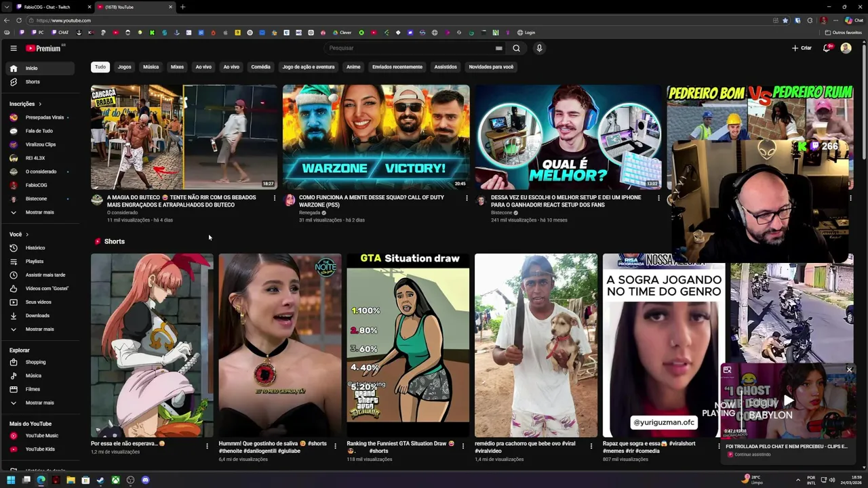Select the Enviados recentemente chip
The height and width of the screenshot is (488, 868).
[x=397, y=67]
